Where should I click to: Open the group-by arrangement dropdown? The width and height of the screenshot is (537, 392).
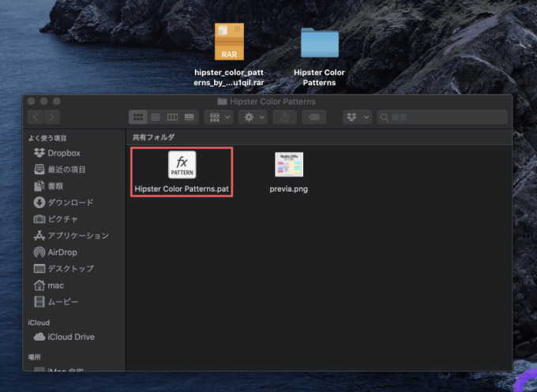219,118
